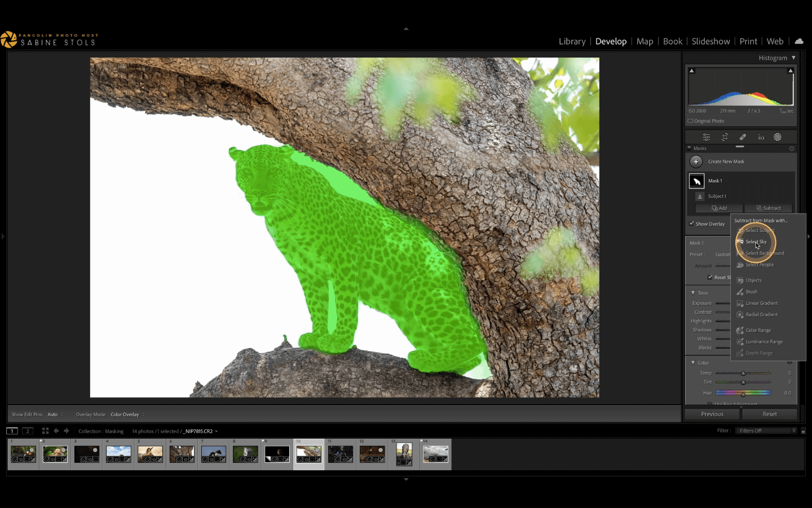Toggle the Show Overlay checkbox
The height and width of the screenshot is (508, 812).
click(x=692, y=224)
